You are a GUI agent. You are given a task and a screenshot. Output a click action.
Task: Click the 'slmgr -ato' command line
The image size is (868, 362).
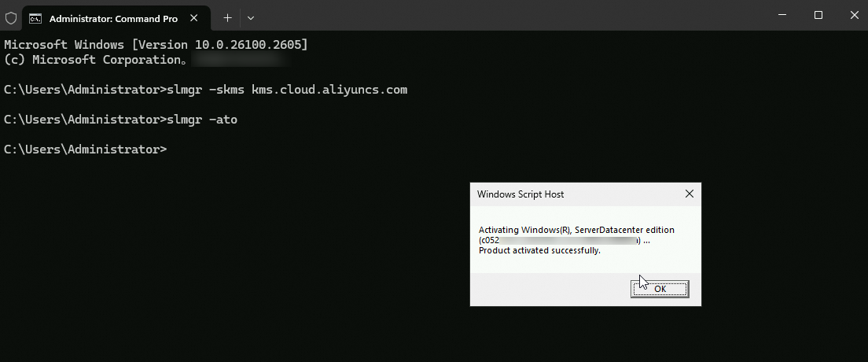tap(120, 119)
